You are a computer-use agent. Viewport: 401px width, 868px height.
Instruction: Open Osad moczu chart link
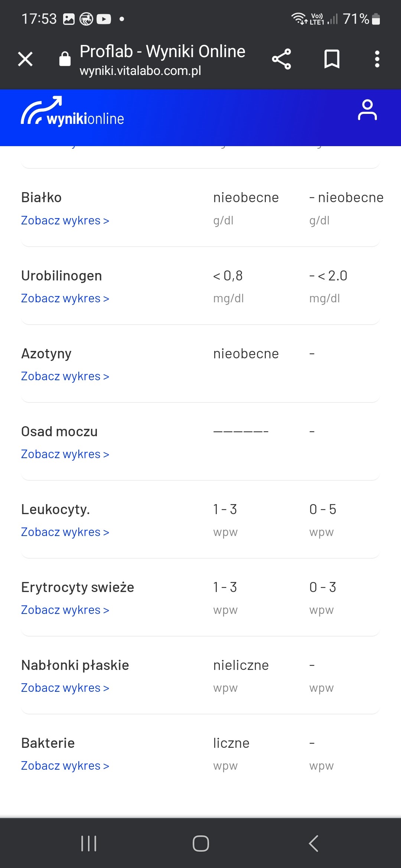click(65, 454)
